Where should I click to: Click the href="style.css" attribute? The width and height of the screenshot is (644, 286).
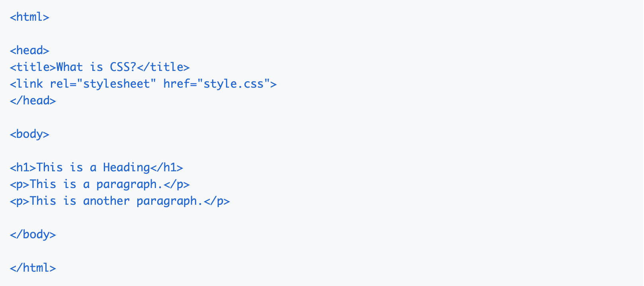216,84
